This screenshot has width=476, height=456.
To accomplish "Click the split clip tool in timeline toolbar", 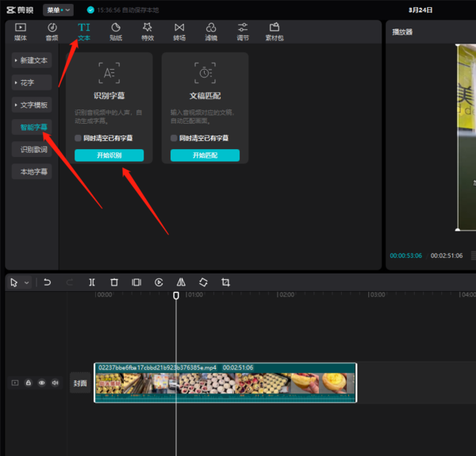I will (92, 282).
